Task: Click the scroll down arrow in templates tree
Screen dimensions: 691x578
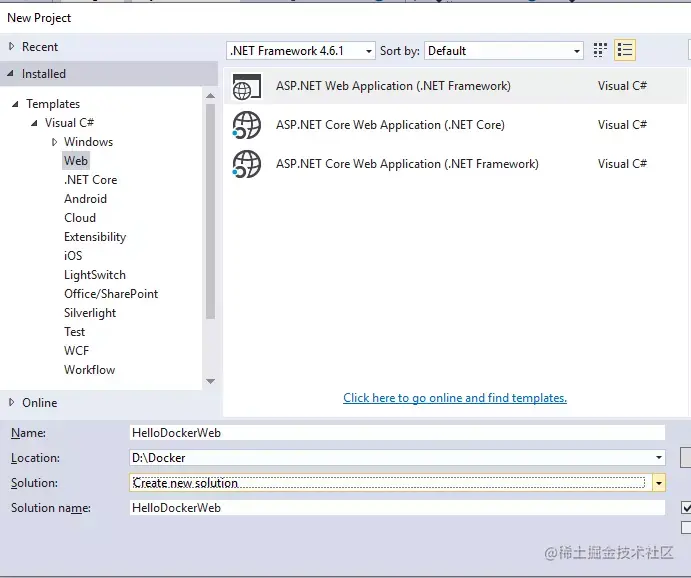Action: click(211, 381)
